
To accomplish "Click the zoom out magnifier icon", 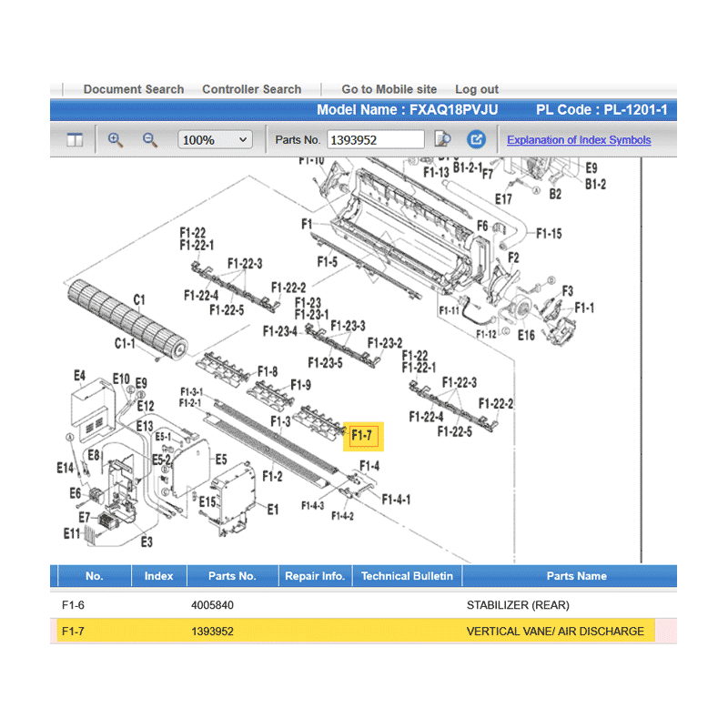I will pos(150,139).
